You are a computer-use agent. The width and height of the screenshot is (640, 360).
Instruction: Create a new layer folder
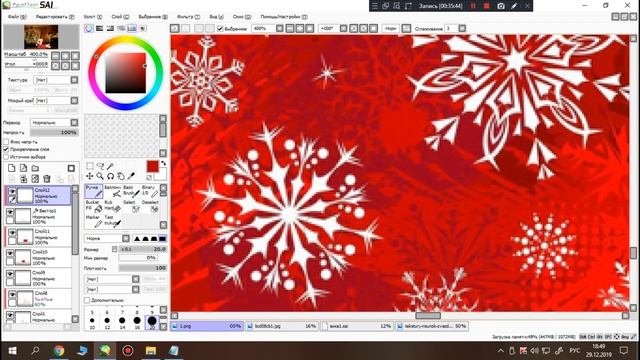(35, 168)
